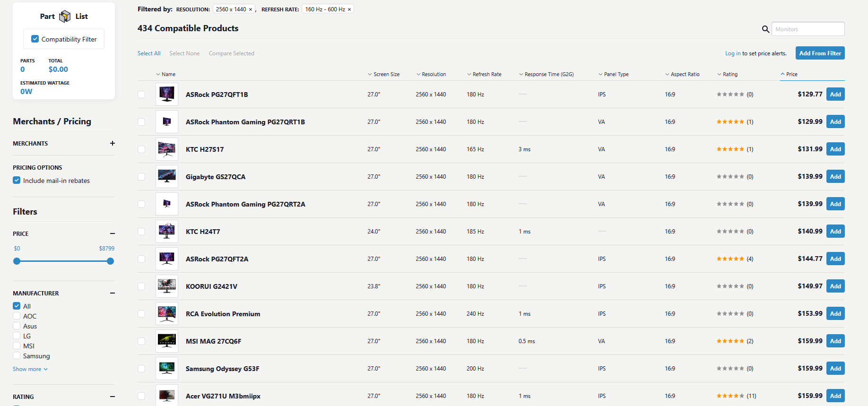Image resolution: width=868 pixels, height=406 pixels.
Task: View star rating for KTC H27S17
Action: click(x=730, y=149)
